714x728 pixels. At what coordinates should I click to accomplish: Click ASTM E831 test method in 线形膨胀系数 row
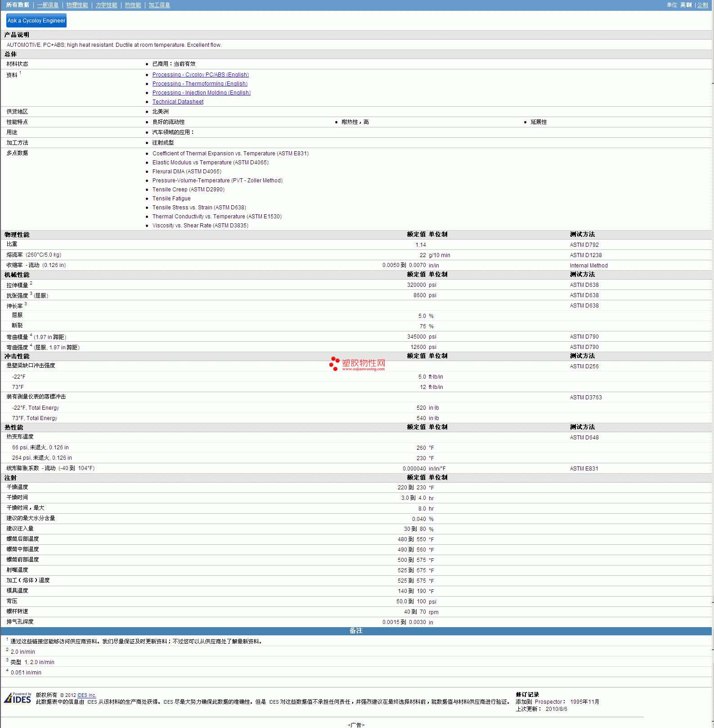(x=584, y=469)
